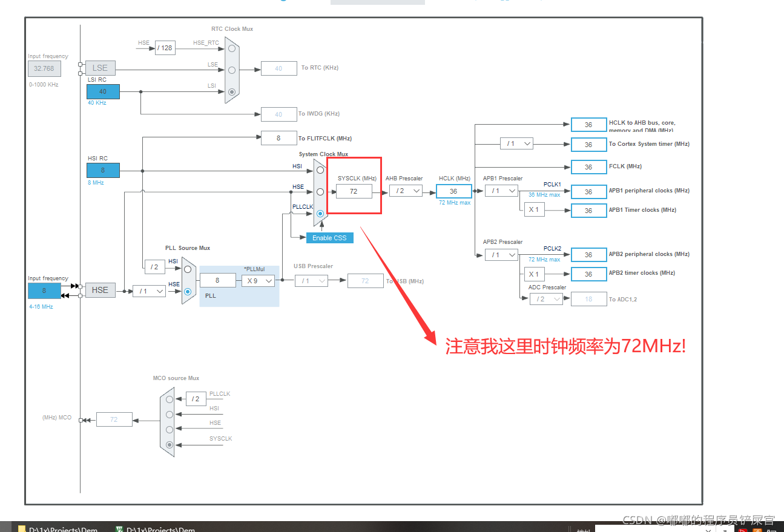The height and width of the screenshot is (532, 784).
Task: Edit the HSE input frequency value 8
Action: tap(44, 291)
